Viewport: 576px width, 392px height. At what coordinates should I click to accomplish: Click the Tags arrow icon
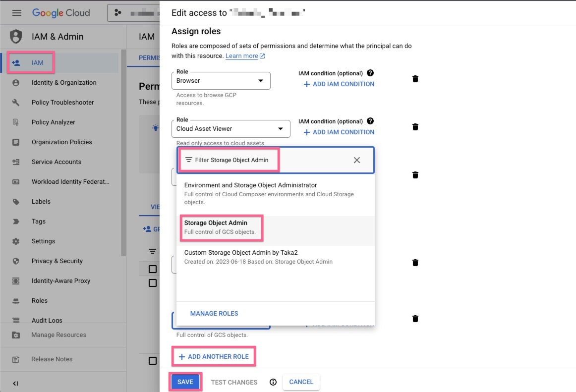[16, 222]
